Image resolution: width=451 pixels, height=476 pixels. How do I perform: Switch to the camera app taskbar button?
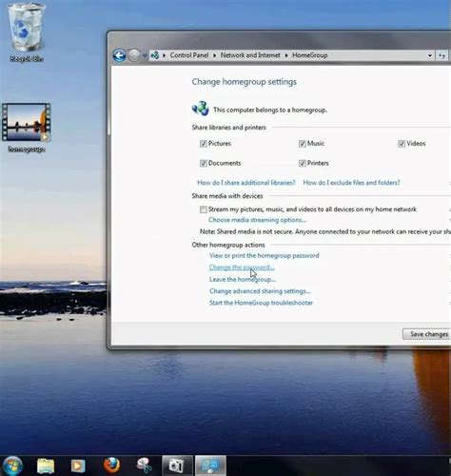[177, 466]
